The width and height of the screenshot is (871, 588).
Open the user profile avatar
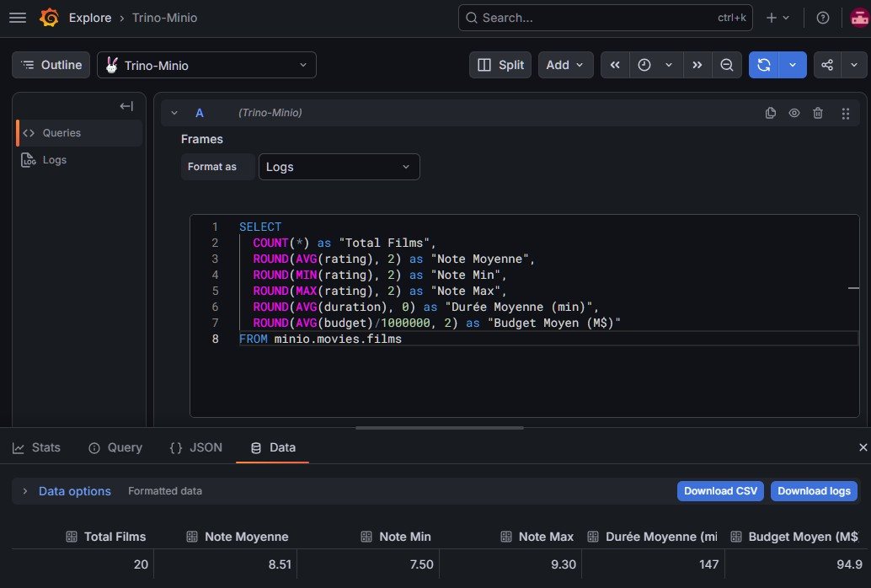[859, 18]
